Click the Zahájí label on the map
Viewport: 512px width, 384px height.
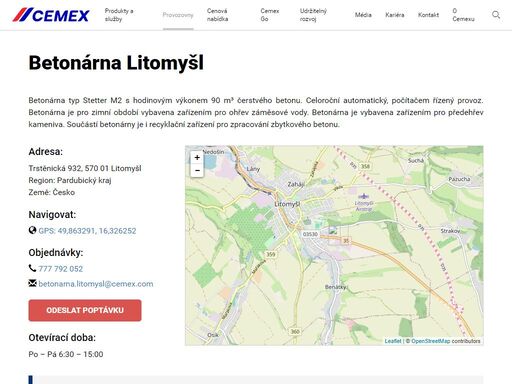[296, 184]
